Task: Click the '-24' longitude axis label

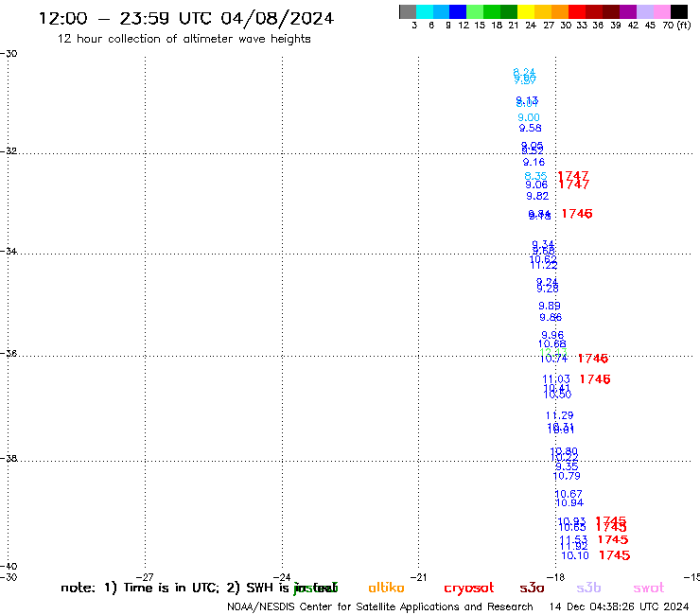Action: click(x=282, y=577)
